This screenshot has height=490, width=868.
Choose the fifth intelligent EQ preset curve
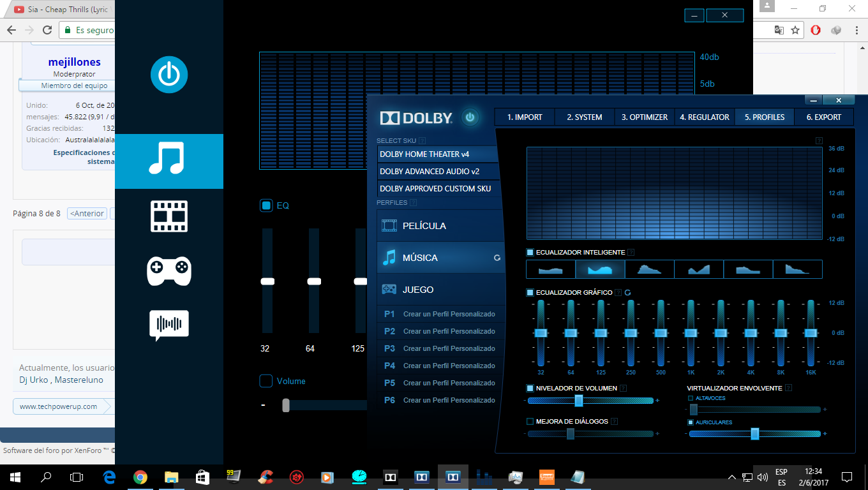tap(748, 269)
